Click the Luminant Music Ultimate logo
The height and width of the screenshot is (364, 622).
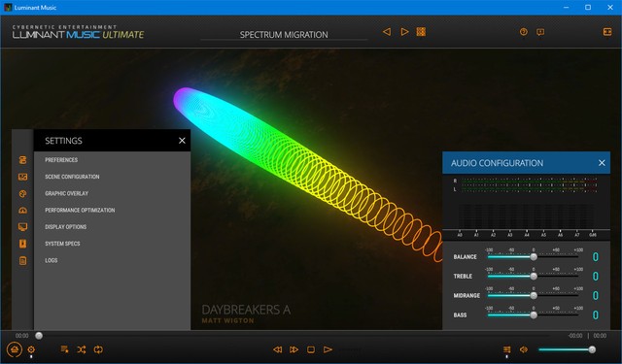pos(78,32)
